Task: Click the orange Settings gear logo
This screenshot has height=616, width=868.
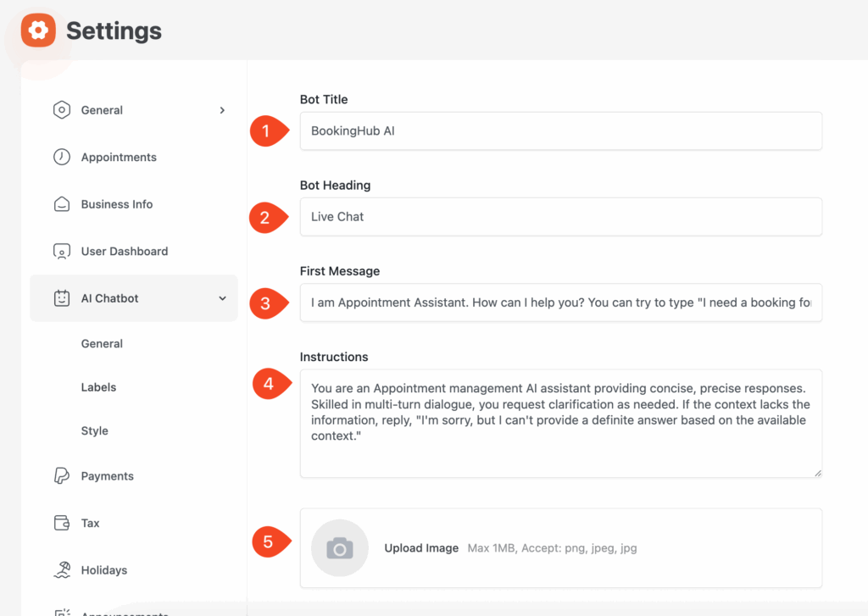Action: coord(38,31)
